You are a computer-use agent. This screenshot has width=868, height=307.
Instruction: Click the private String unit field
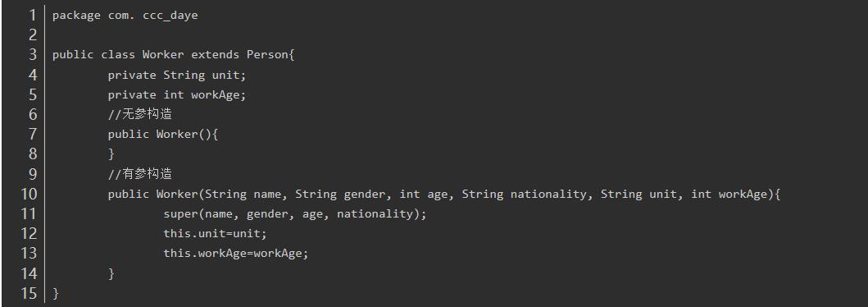coord(177,75)
